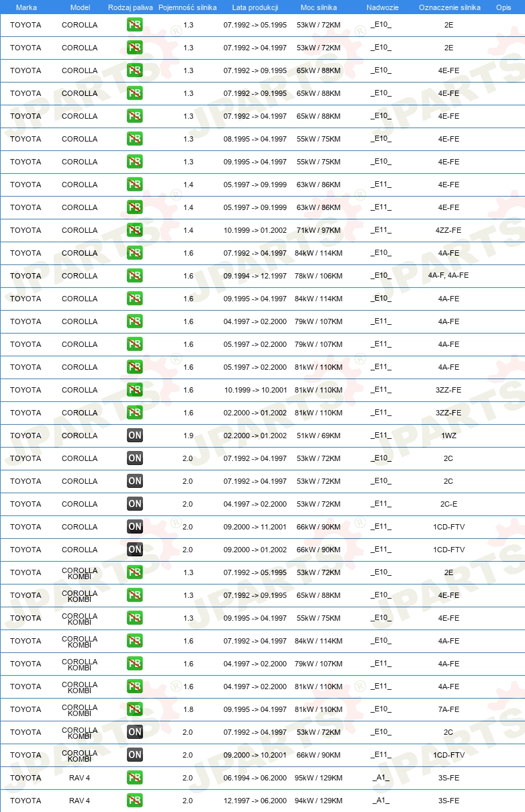Click the diesel icon in the Corolla Kombi 2C row
This screenshot has width=525, height=812.
[x=135, y=732]
